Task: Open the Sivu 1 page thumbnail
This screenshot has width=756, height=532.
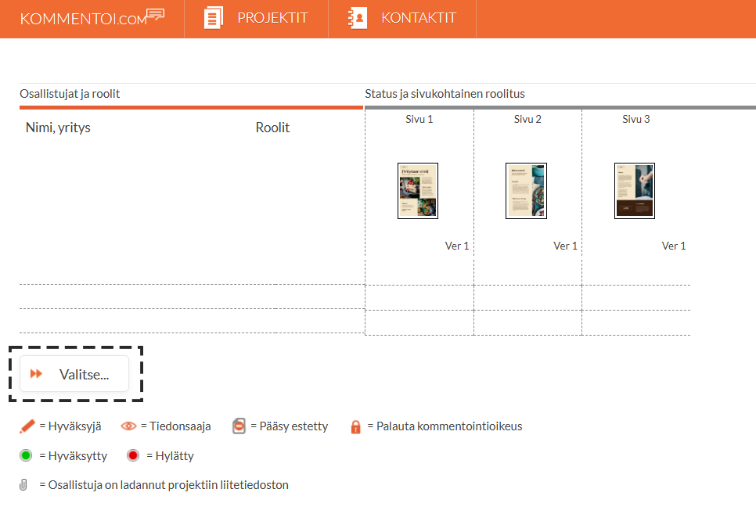Action: 418,191
